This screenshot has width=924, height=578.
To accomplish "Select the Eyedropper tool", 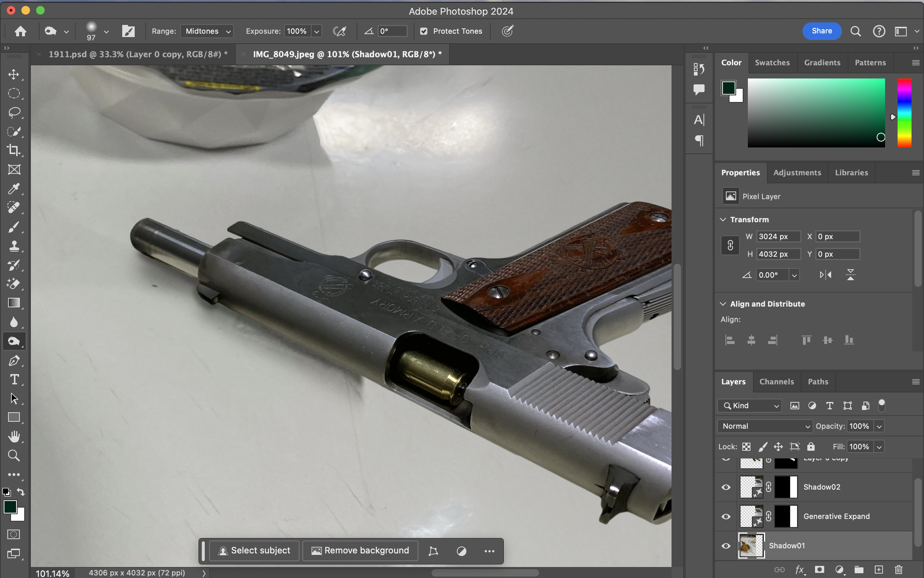I will (14, 189).
